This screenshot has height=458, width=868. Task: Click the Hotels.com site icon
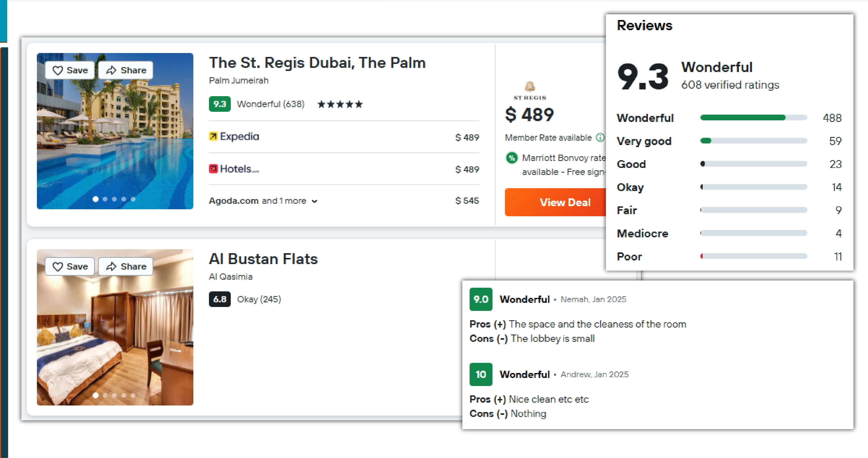(x=214, y=168)
